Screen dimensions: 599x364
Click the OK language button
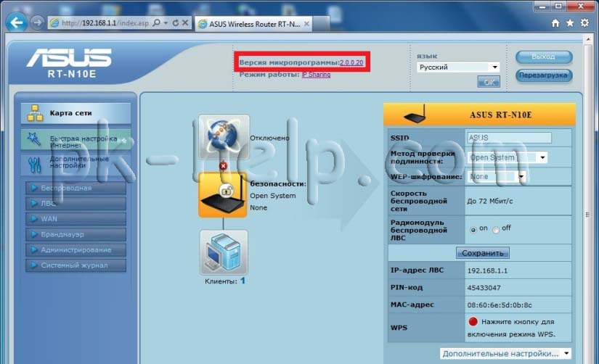coord(489,82)
